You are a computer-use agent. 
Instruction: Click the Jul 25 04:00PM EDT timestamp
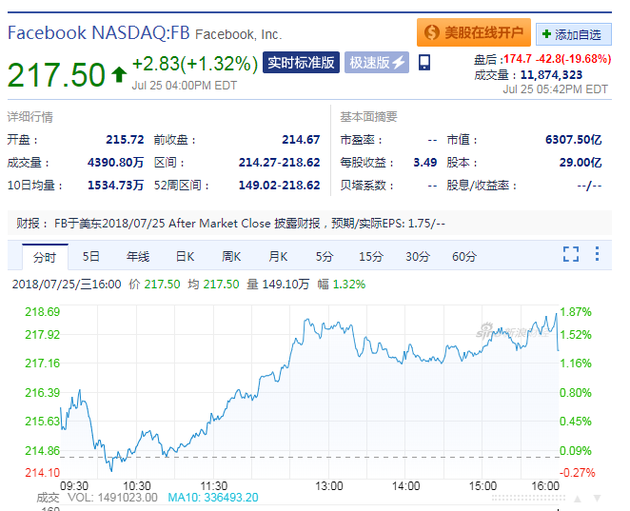(184, 86)
